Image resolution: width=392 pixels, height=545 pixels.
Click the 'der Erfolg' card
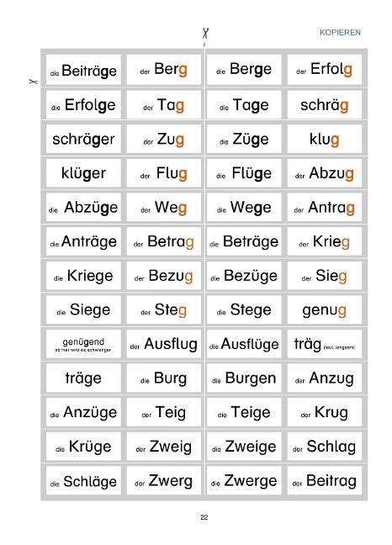click(x=324, y=70)
